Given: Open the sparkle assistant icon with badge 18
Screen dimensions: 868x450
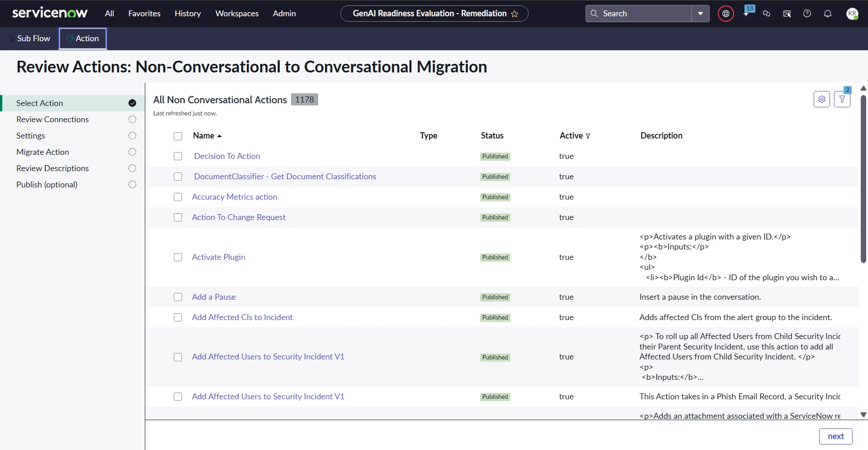Looking at the screenshot, I should click(x=747, y=13).
